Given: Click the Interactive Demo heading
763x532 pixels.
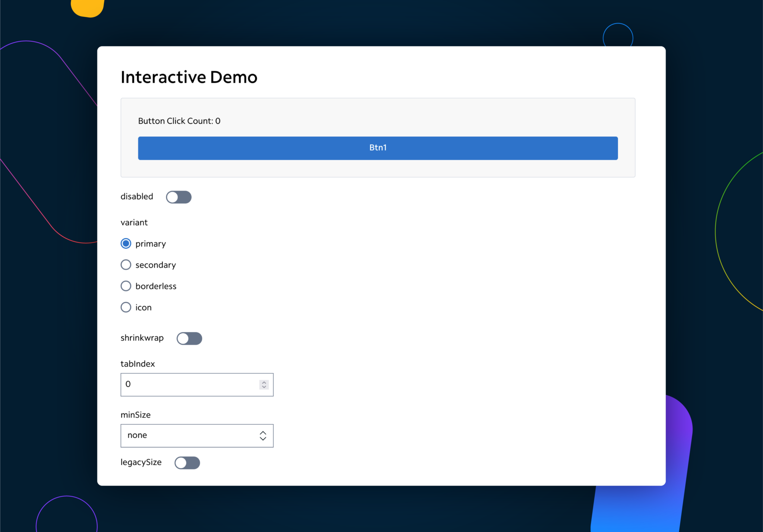Looking at the screenshot, I should point(189,77).
